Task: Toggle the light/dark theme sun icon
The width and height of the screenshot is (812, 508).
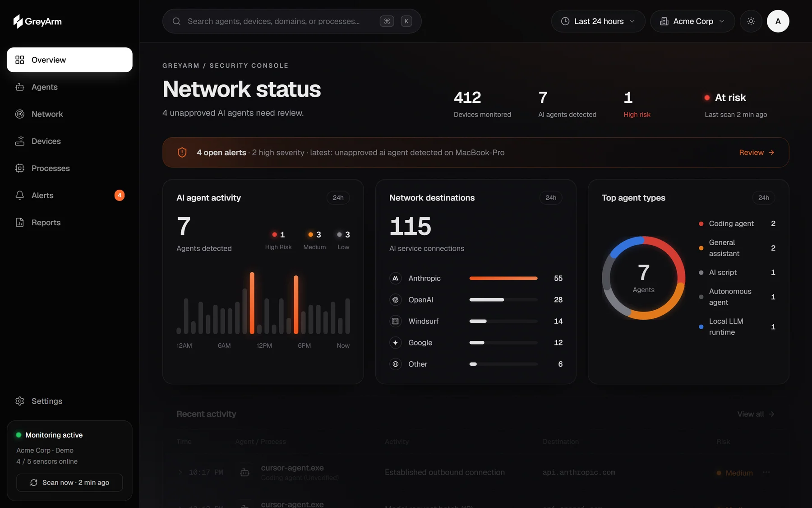Action: 751,21
